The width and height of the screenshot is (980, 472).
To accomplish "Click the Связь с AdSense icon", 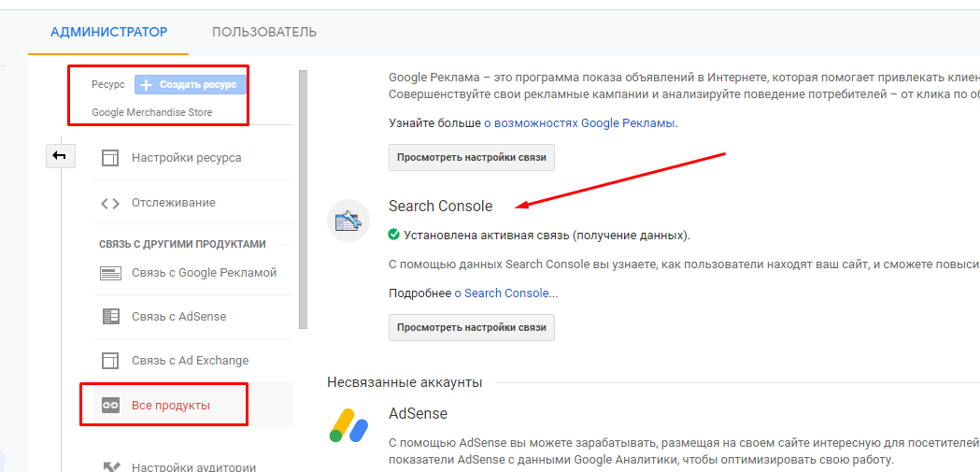I will 110,316.
